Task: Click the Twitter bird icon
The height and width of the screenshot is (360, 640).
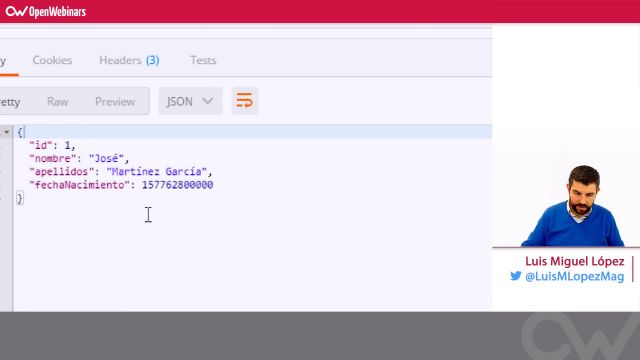Action: pos(516,276)
